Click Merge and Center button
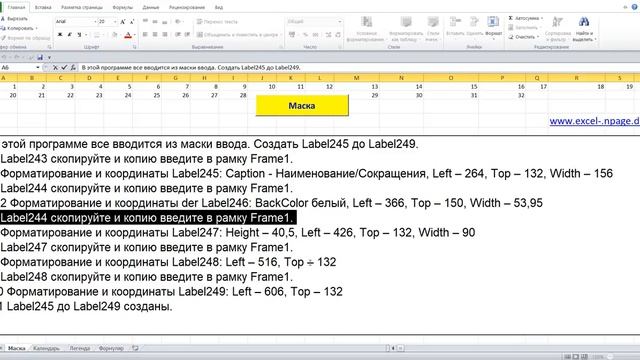This screenshot has height=360, width=640. 238,35
